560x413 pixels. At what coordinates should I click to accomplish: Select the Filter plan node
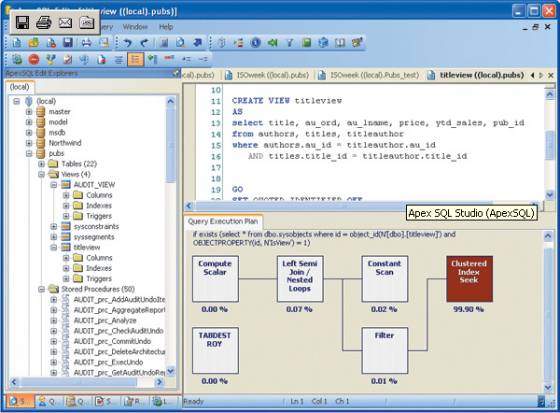(x=385, y=350)
